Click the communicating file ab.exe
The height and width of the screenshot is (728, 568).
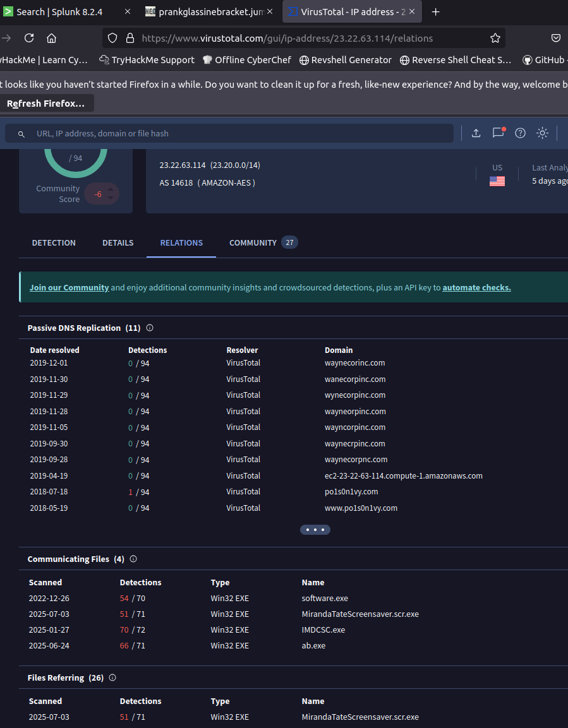(314, 646)
